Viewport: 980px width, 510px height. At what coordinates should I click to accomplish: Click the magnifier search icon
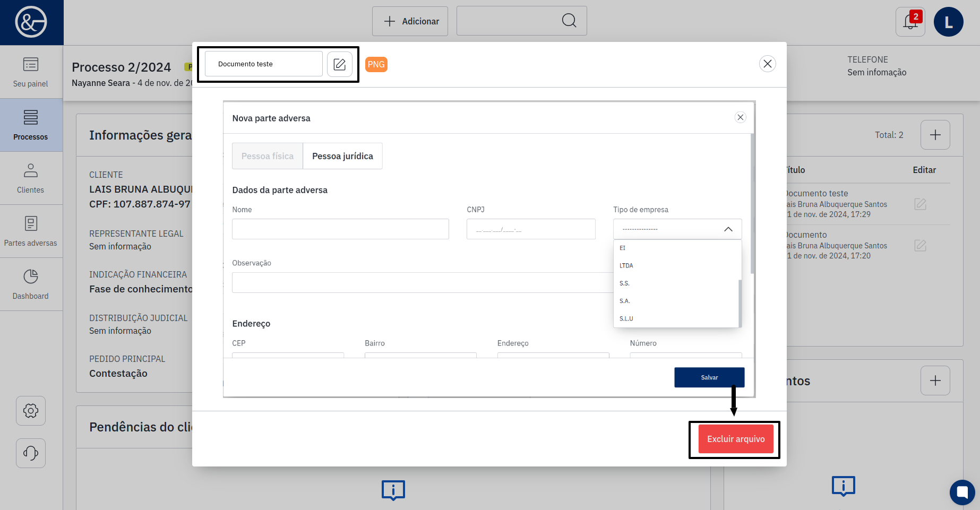(569, 21)
